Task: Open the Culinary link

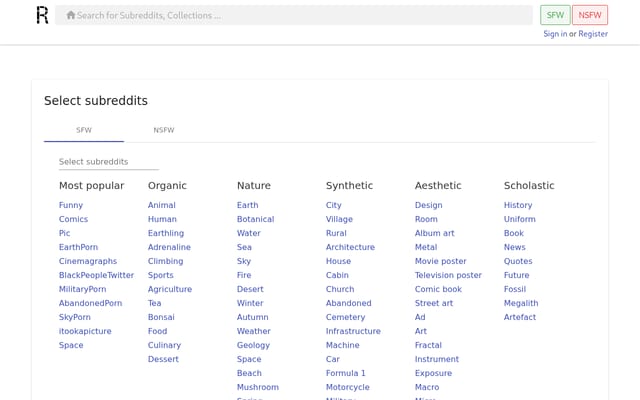Action: [164, 345]
